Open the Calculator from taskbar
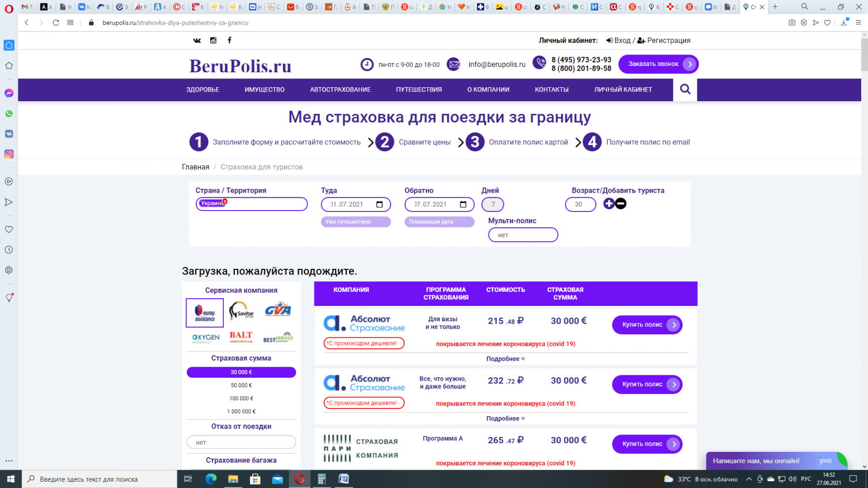868x488 pixels. tap(322, 479)
